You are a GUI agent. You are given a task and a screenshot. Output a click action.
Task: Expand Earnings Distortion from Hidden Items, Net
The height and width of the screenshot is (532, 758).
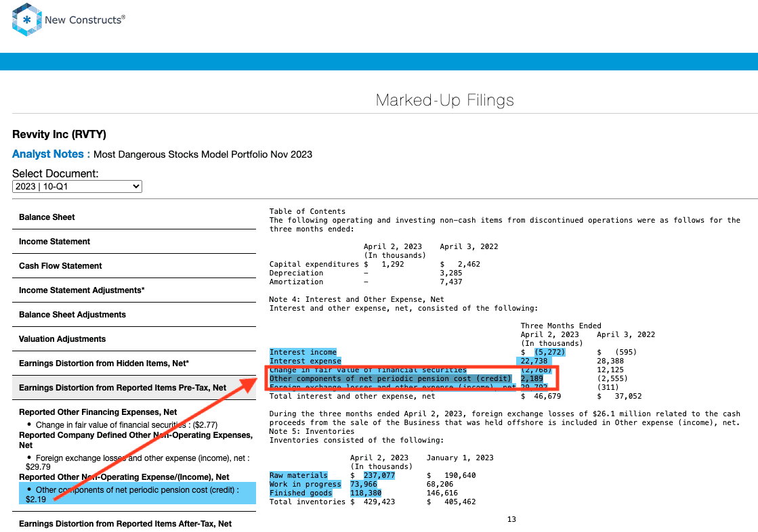134,363
